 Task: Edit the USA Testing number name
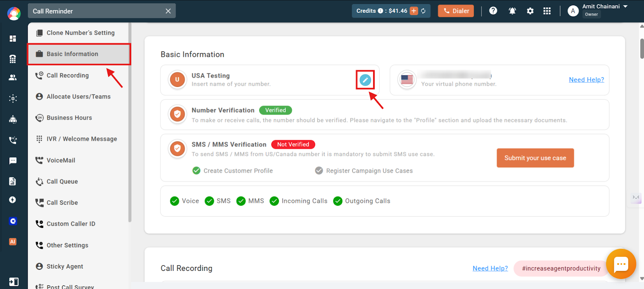tap(365, 80)
